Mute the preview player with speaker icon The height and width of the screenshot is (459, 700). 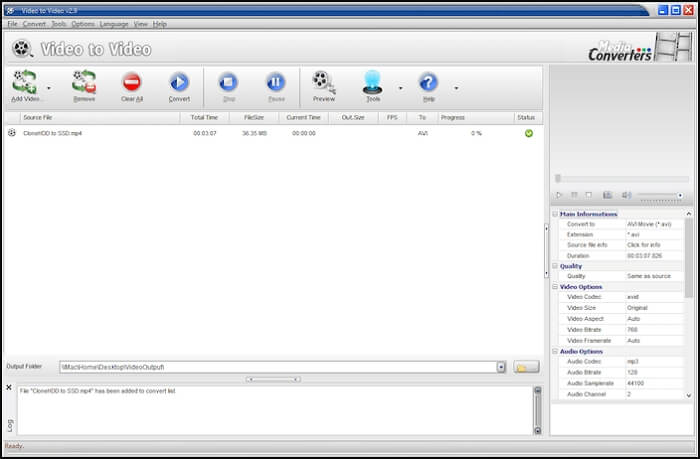[627, 195]
